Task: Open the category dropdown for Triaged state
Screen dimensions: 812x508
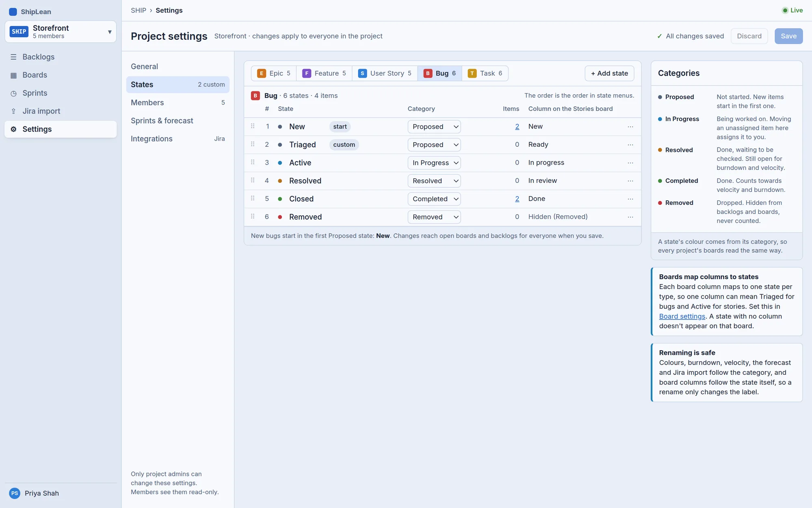Action: pyautogui.click(x=434, y=145)
